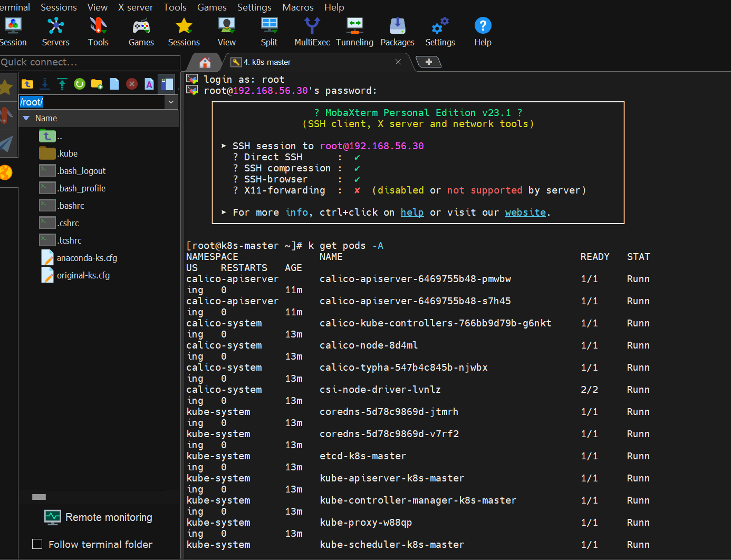The height and width of the screenshot is (560, 731).
Task: Select the .bash_profile file
Action: coord(73,188)
